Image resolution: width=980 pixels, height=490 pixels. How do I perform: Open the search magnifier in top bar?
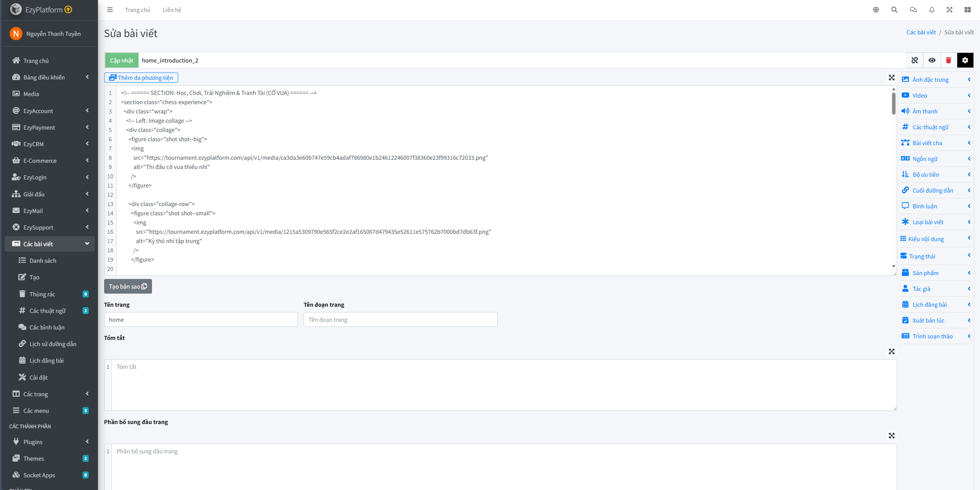click(894, 10)
